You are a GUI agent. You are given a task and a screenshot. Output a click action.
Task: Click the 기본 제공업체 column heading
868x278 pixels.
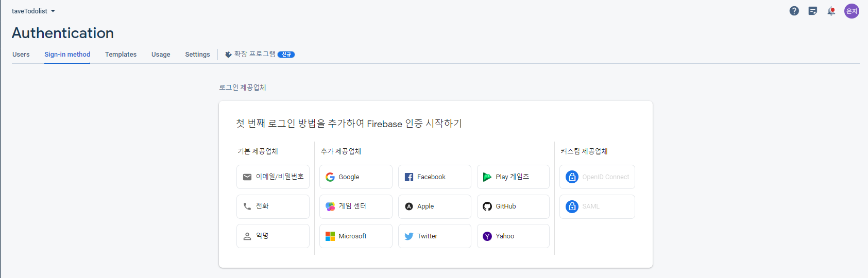258,151
